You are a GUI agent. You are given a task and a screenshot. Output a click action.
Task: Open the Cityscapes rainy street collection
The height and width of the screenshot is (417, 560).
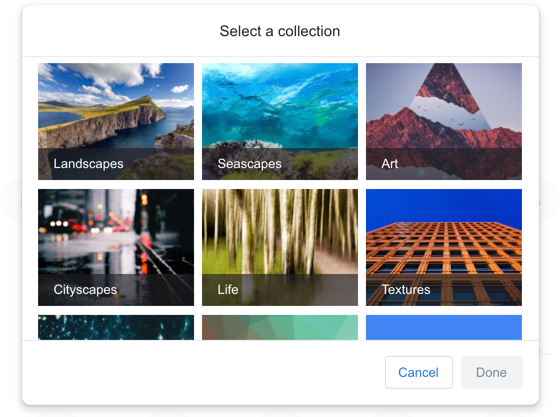[x=116, y=247]
